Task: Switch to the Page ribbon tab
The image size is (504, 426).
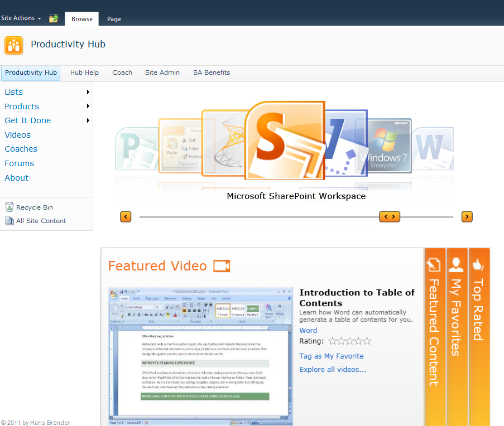Action: tap(114, 19)
